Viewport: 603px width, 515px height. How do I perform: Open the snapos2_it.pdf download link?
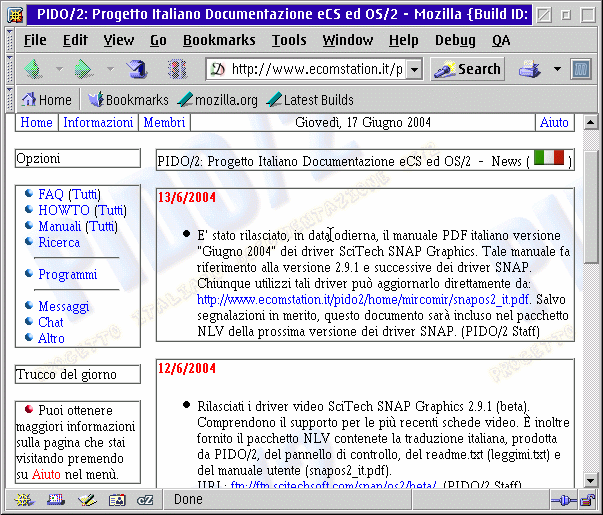point(363,299)
